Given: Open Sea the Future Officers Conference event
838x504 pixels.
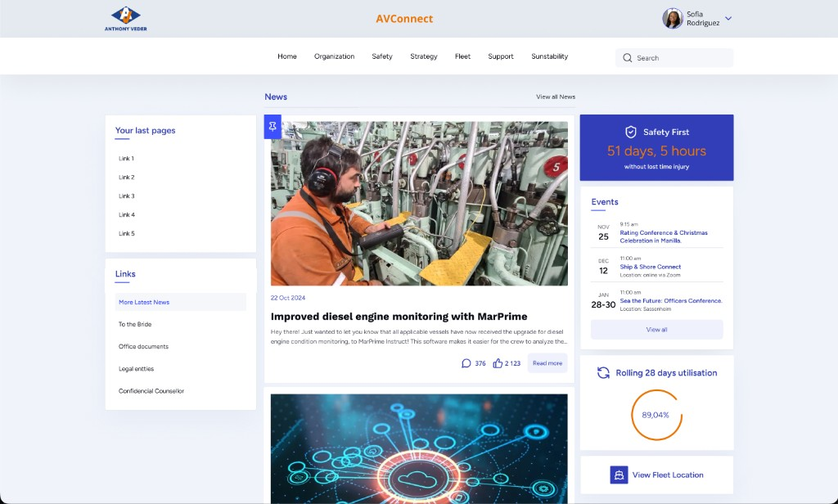Looking at the screenshot, I should [671, 300].
